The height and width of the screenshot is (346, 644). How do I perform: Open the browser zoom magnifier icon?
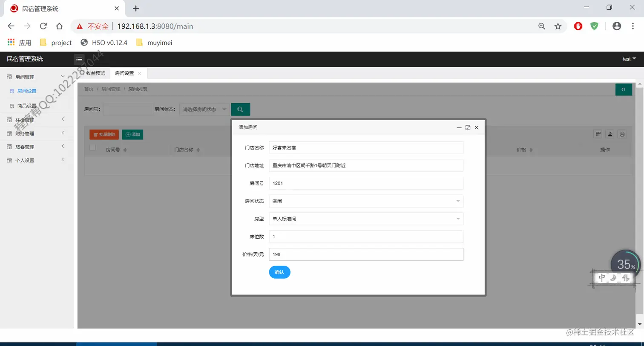pyautogui.click(x=542, y=26)
